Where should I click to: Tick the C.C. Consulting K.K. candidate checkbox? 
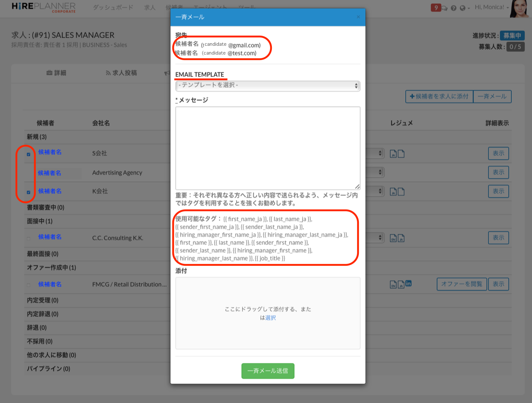(x=29, y=238)
